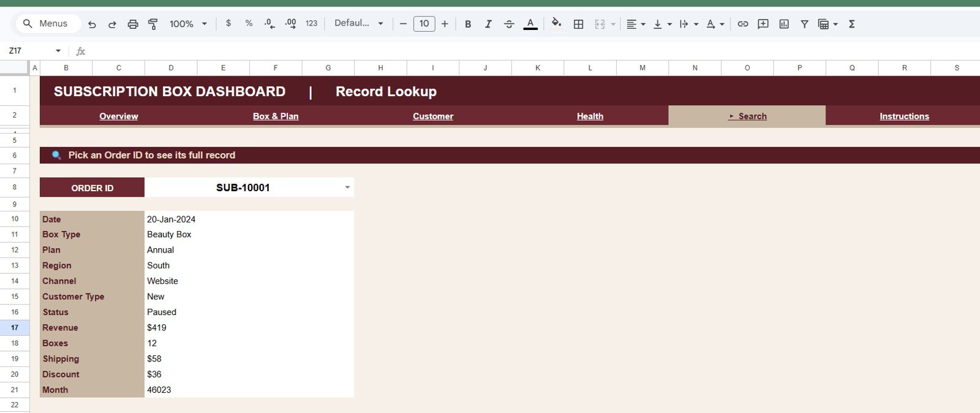Image resolution: width=980 pixels, height=413 pixels.
Task: Select the Search tab
Action: (x=747, y=116)
